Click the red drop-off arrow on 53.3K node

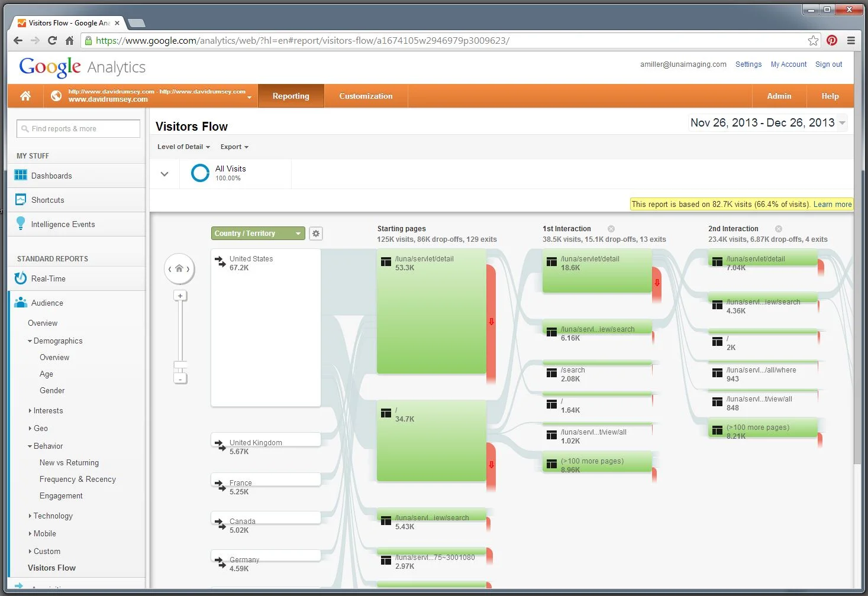coord(491,322)
